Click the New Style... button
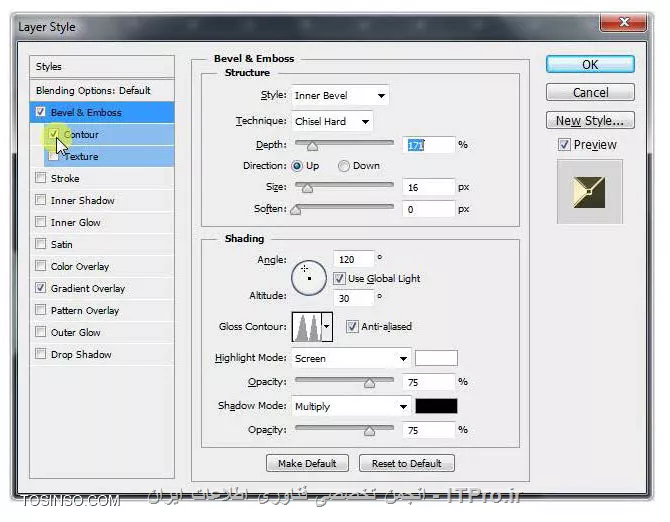Viewport: 670px width, 522px height. point(590,120)
